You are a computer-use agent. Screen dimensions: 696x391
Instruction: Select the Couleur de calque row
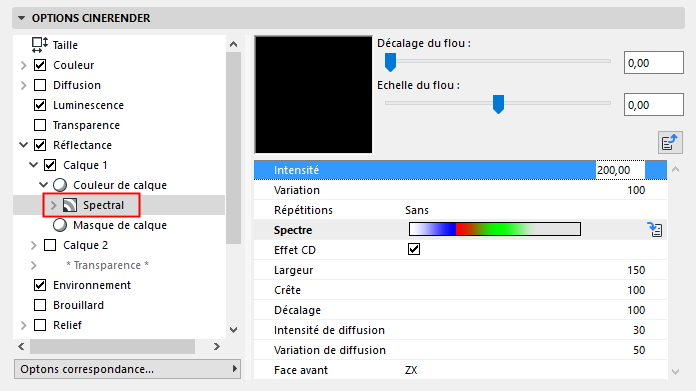pos(119,185)
